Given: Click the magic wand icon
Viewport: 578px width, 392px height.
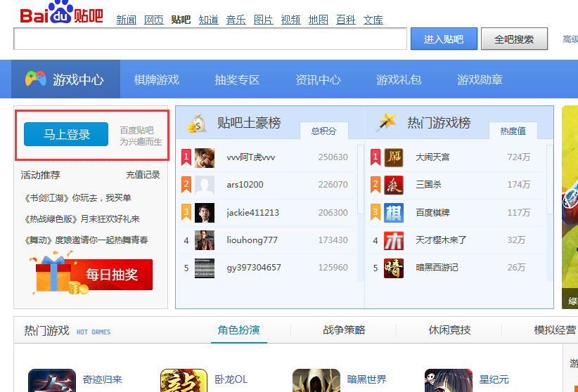Looking at the screenshot, I should (386, 122).
